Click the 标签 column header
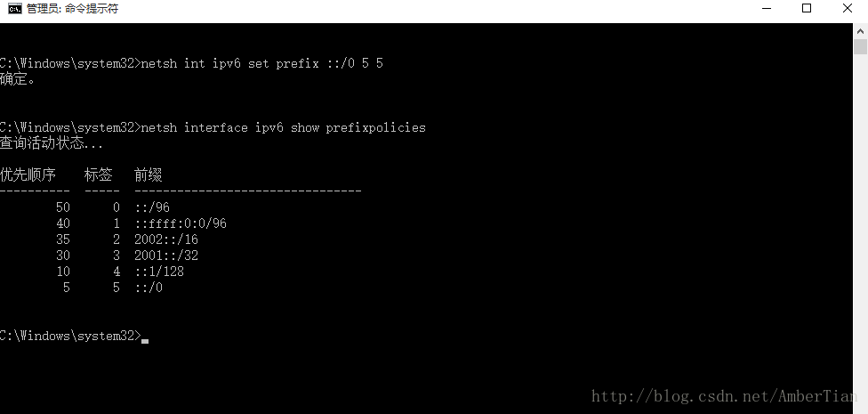Viewport: 868px width, 414px height. click(x=99, y=175)
